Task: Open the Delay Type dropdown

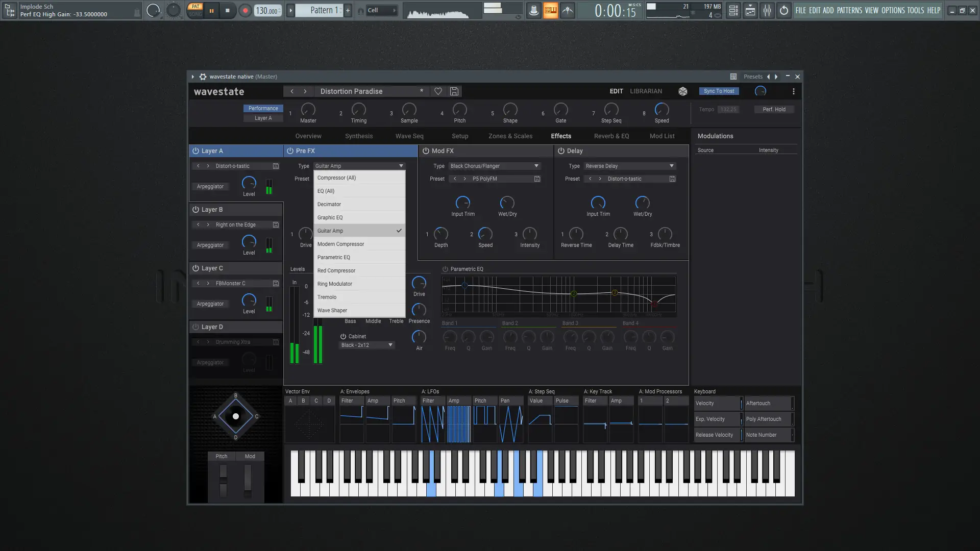Action: (x=629, y=166)
